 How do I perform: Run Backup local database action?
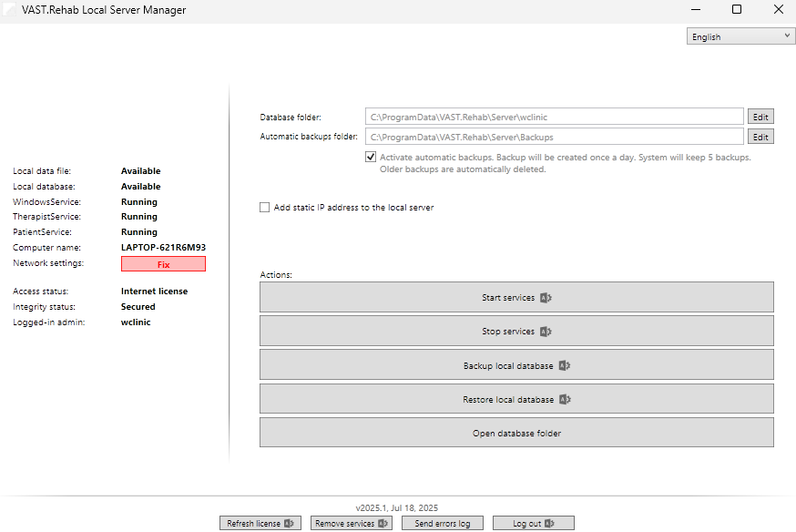pos(516,365)
